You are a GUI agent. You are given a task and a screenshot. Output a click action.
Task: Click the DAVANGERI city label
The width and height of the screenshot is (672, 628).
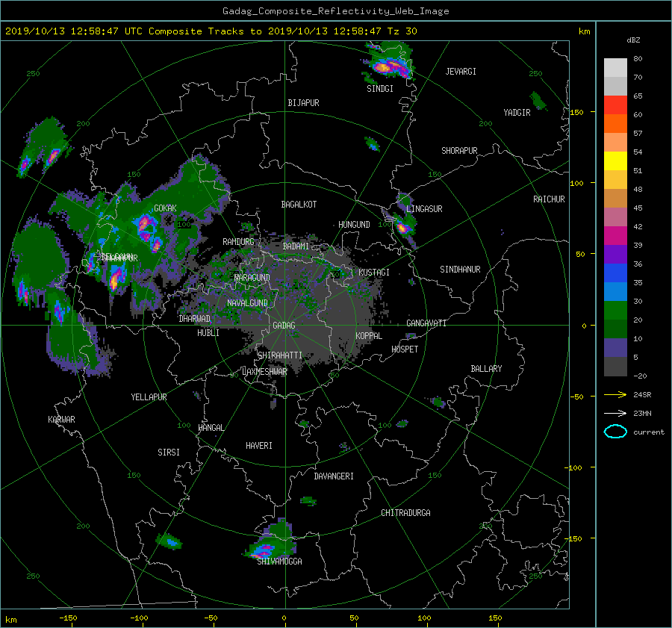click(334, 476)
